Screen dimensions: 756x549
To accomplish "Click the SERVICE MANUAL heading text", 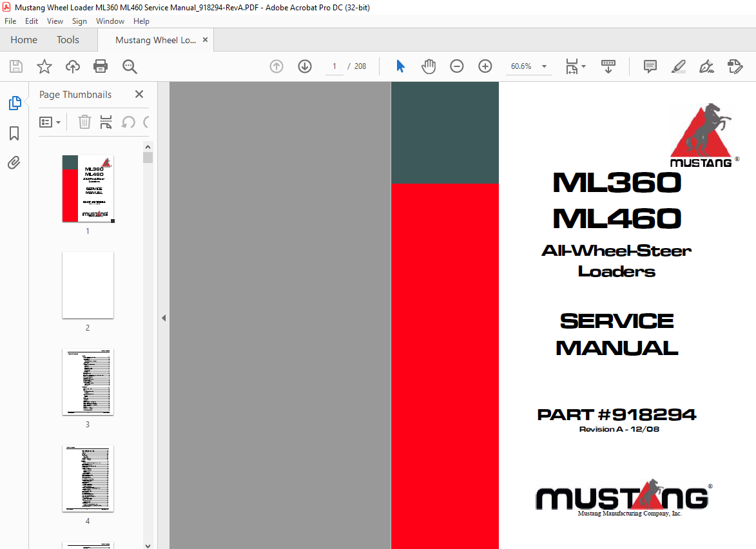I will [x=617, y=334].
